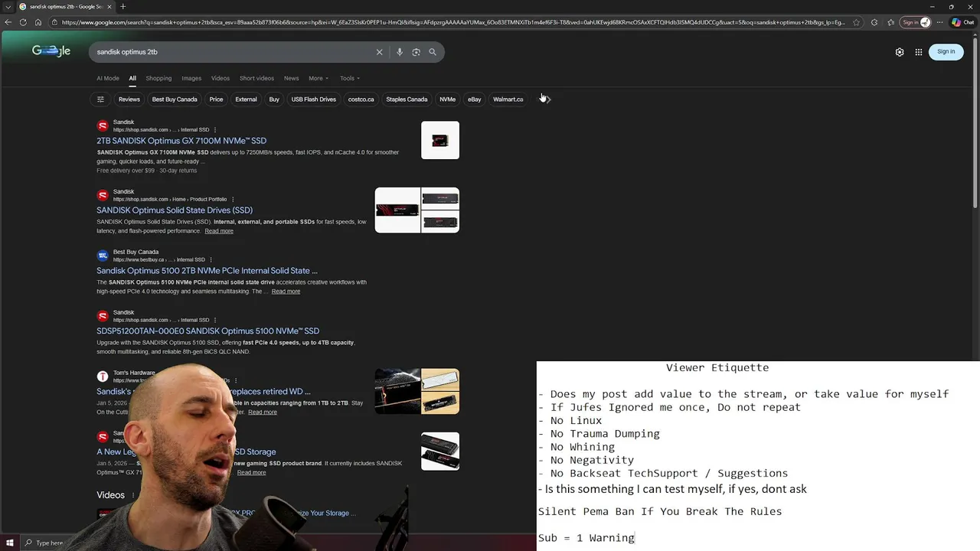
Task: Open options menu for Product Portfolio result
Action: 233,200
